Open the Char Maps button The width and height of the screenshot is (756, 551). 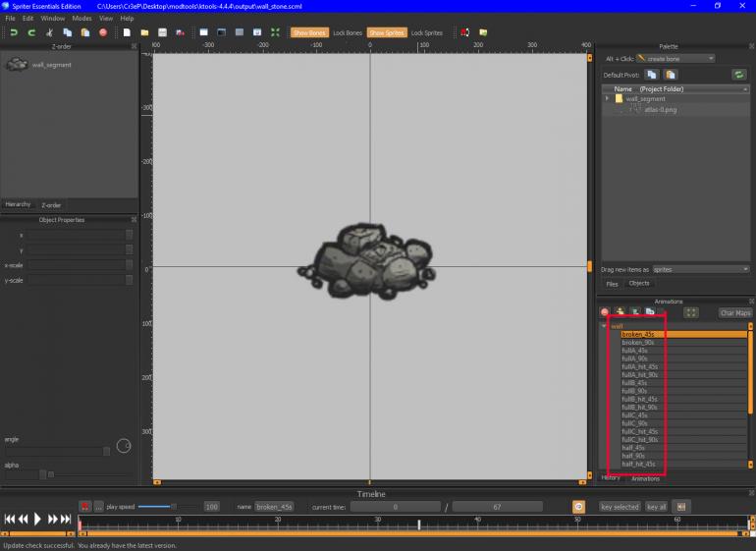pyautogui.click(x=735, y=312)
